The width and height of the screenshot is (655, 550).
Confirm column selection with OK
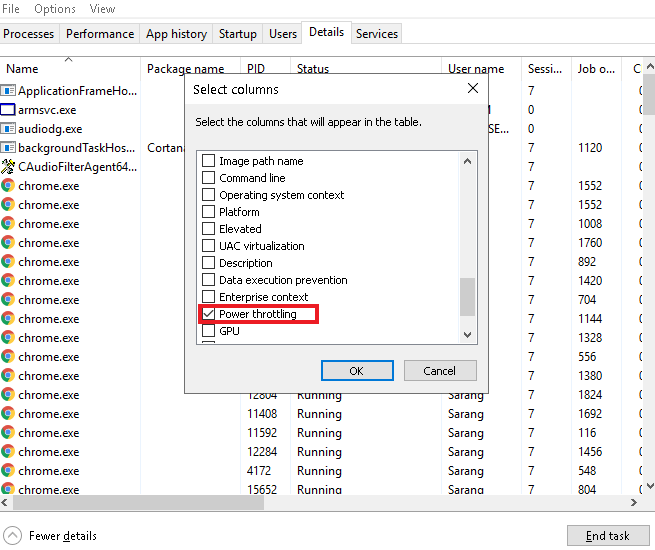click(357, 371)
